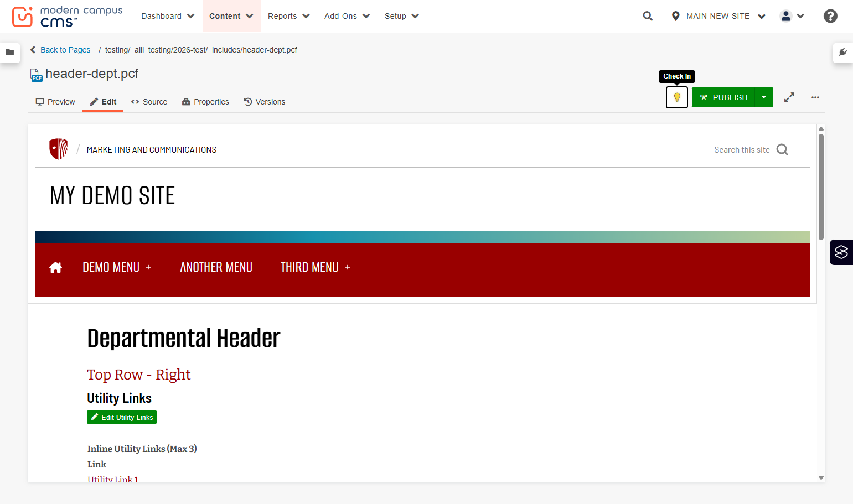Open the file navigation folder icon
Screen dimensions: 853x504
coord(10,53)
